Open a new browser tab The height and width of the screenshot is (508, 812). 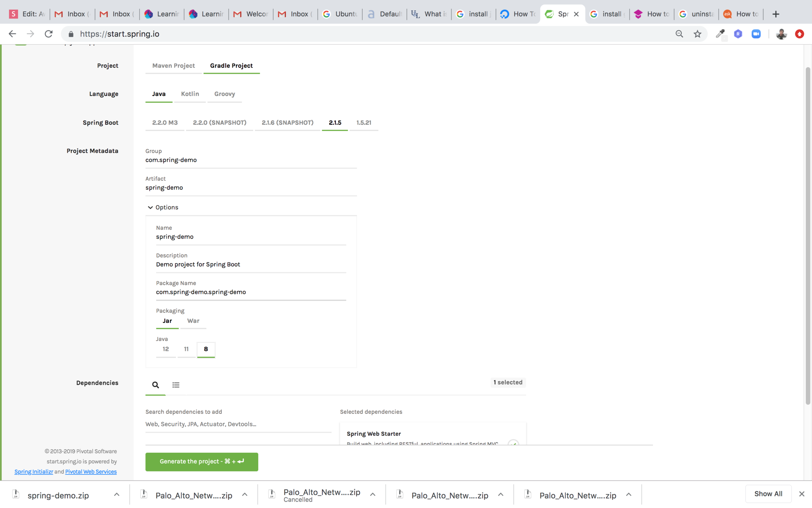pyautogui.click(x=776, y=14)
